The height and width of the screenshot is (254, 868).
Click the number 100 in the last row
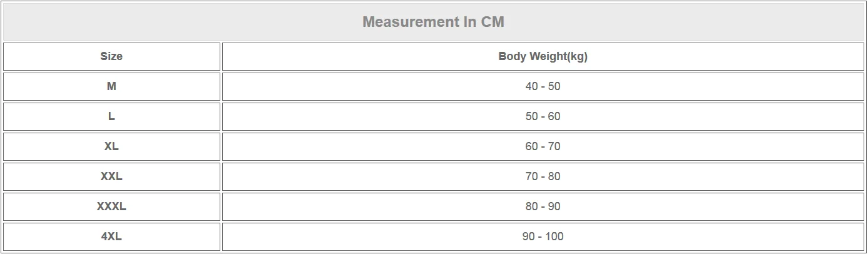point(554,236)
